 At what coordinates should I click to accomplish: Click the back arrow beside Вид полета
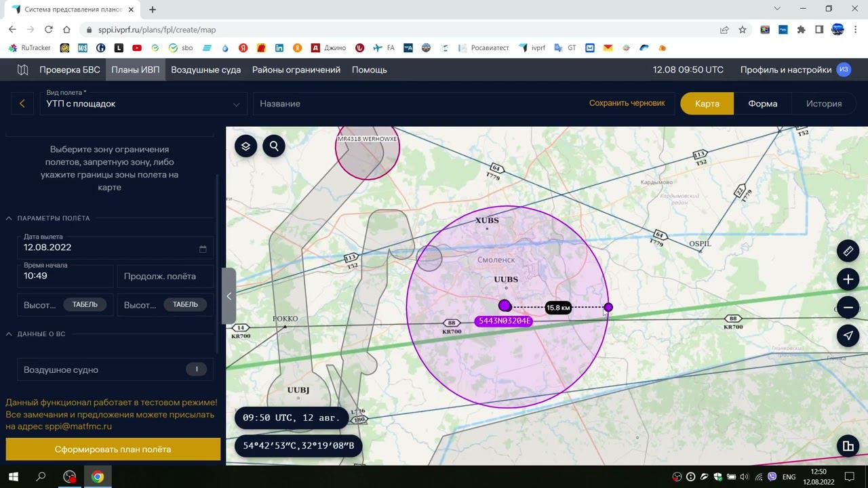click(22, 104)
